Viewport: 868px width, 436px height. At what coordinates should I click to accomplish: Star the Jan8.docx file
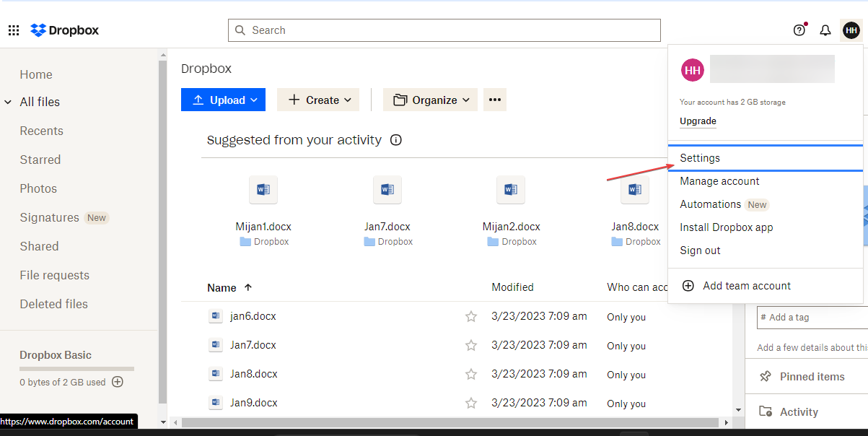coord(471,374)
